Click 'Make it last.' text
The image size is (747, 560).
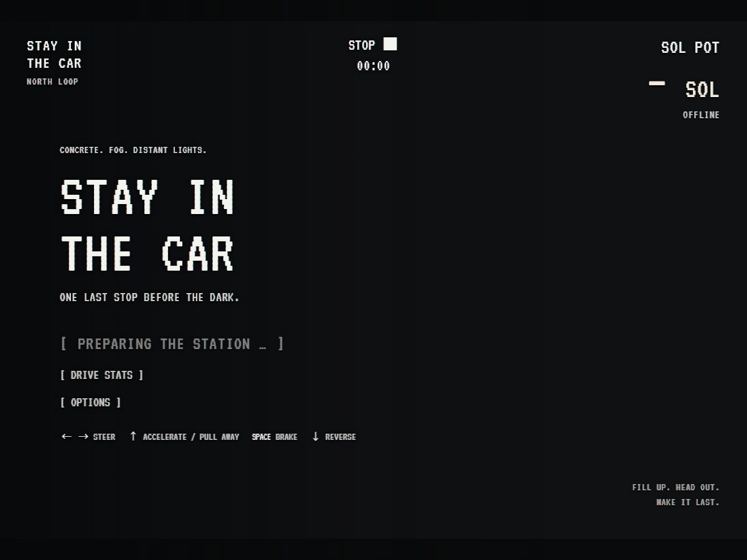(x=688, y=502)
